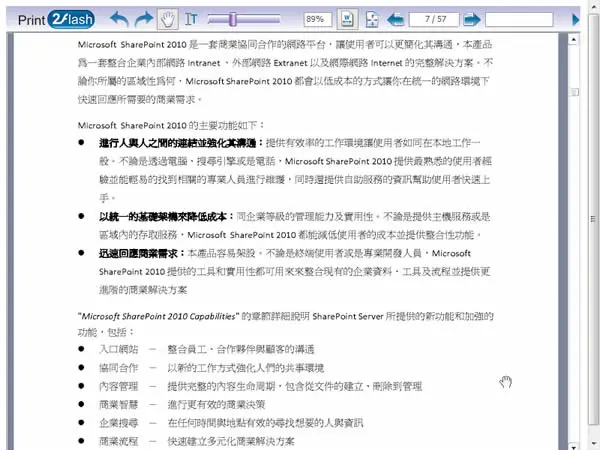The height and width of the screenshot is (450, 600).
Task: Select the hand pan tool
Action: click(168, 19)
